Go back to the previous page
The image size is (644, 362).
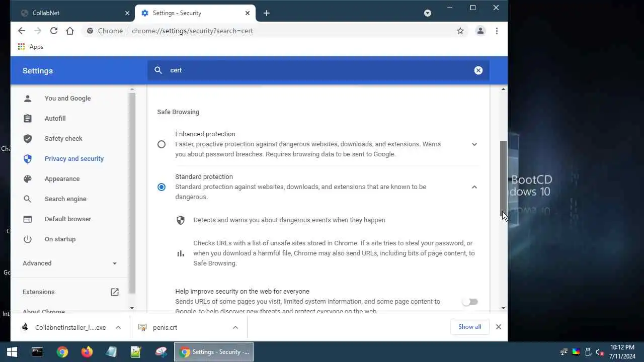click(21, 31)
